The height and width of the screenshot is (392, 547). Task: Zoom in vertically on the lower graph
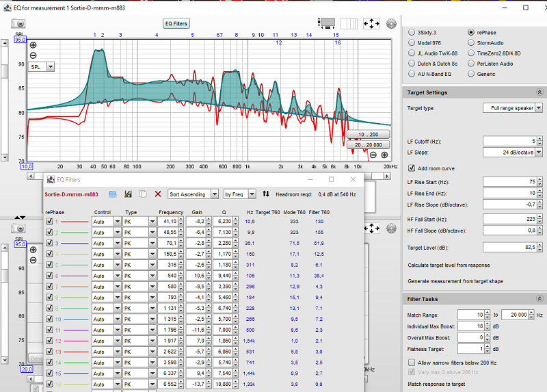click(33, 250)
